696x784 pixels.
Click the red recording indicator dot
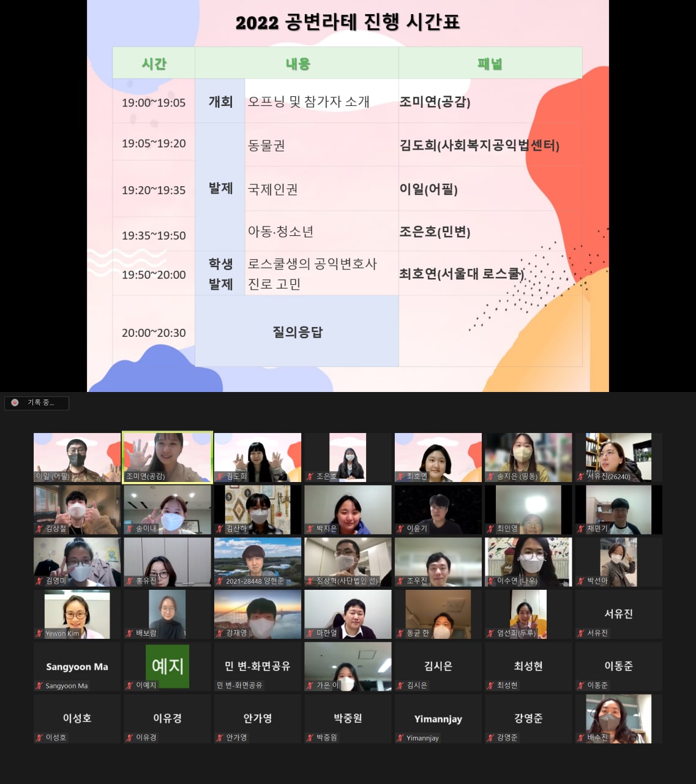[x=15, y=402]
